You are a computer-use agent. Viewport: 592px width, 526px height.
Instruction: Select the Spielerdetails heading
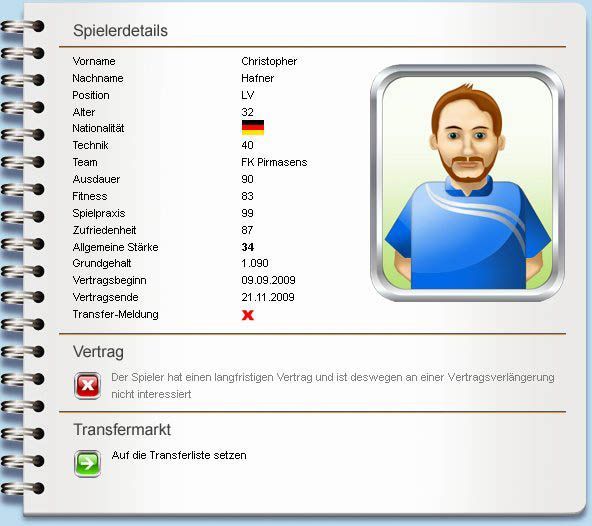(x=120, y=31)
